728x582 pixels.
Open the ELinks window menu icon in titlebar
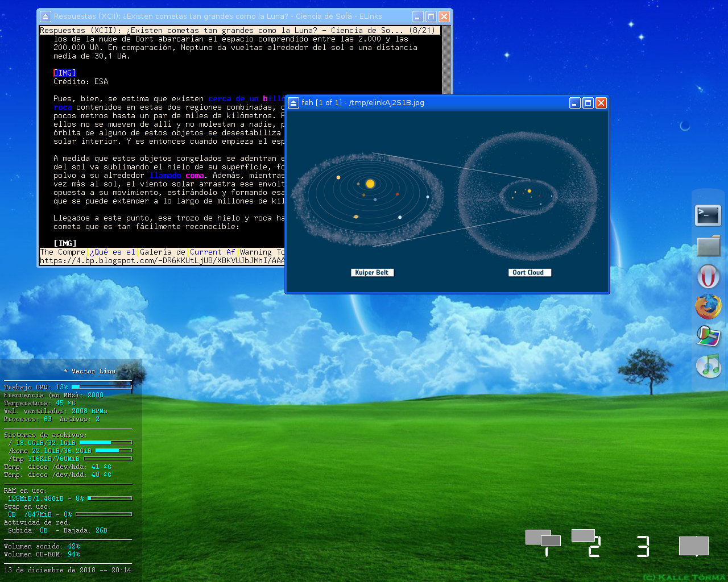[x=45, y=16]
